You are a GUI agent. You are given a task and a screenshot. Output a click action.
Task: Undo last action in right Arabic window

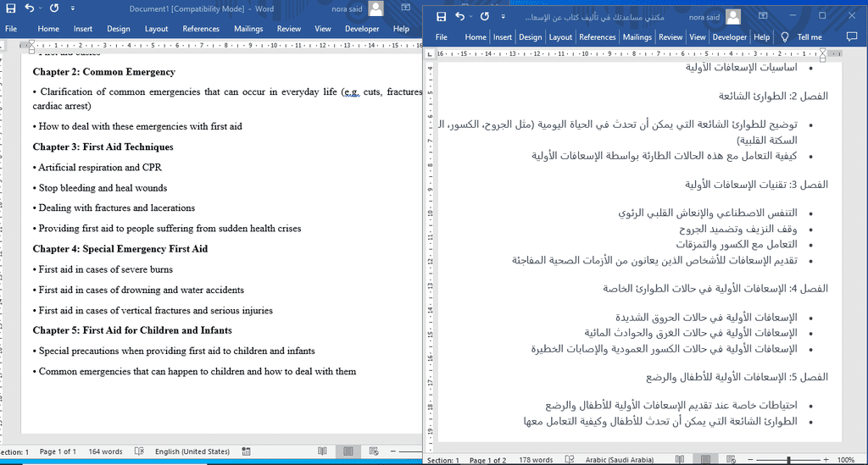[x=459, y=17]
